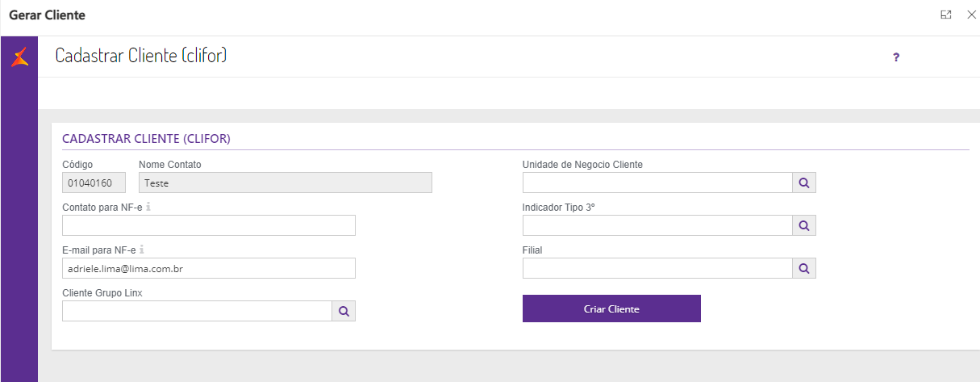The height and width of the screenshot is (382, 980).
Task: Click info icon beside Contato para NF-e
Action: click(x=148, y=207)
